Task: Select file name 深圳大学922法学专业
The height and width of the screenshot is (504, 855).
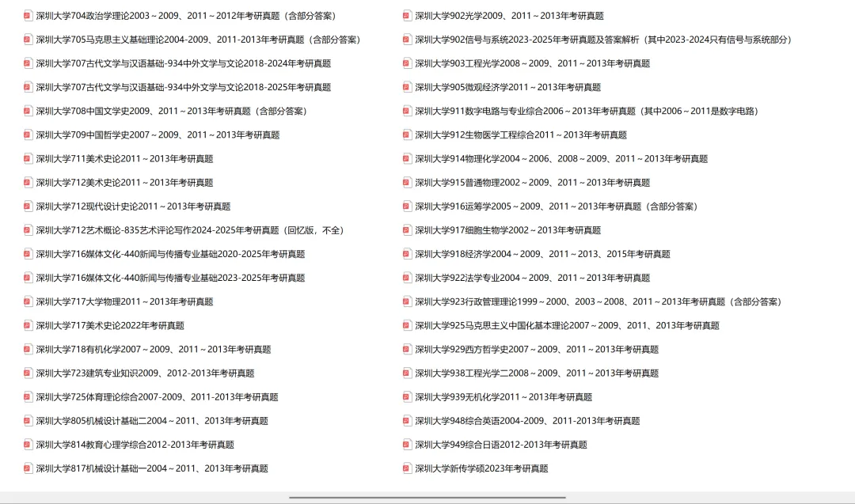Action: (532, 278)
